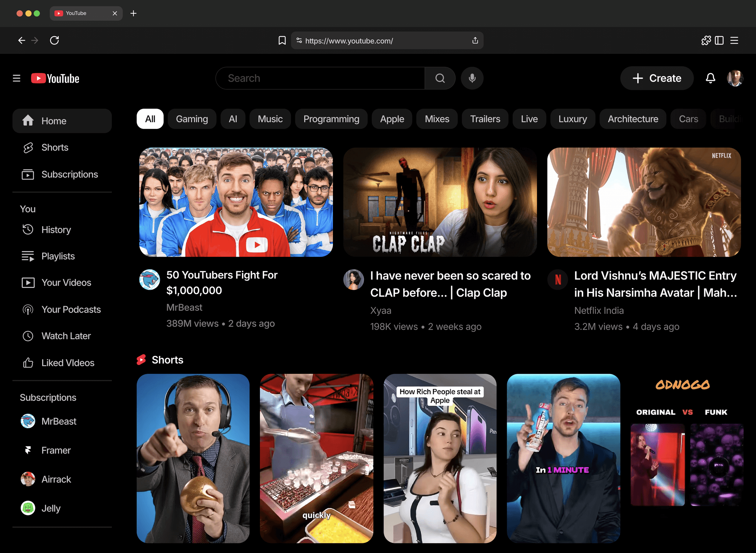Start voice search with the microphone icon
The image size is (756, 553).
pyautogui.click(x=472, y=78)
